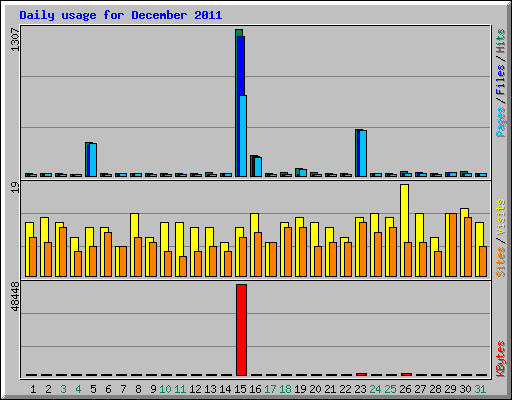The height and width of the screenshot is (400, 512).
Task: Select the orange Sites bar for day 3
Action: tap(63, 252)
